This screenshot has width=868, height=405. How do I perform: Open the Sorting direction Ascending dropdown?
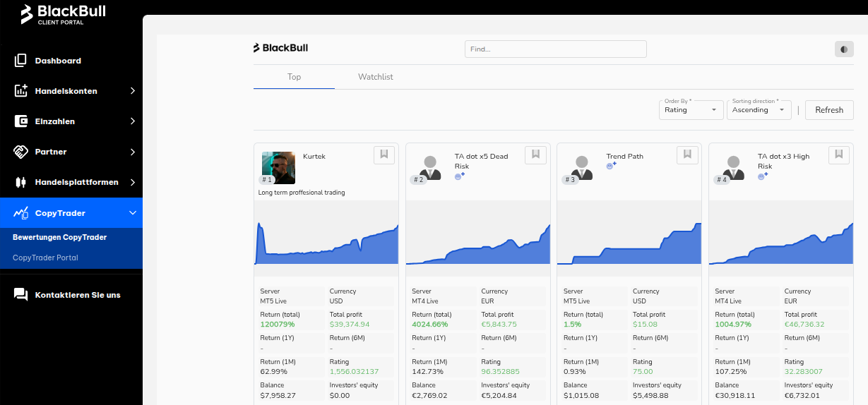(x=759, y=109)
